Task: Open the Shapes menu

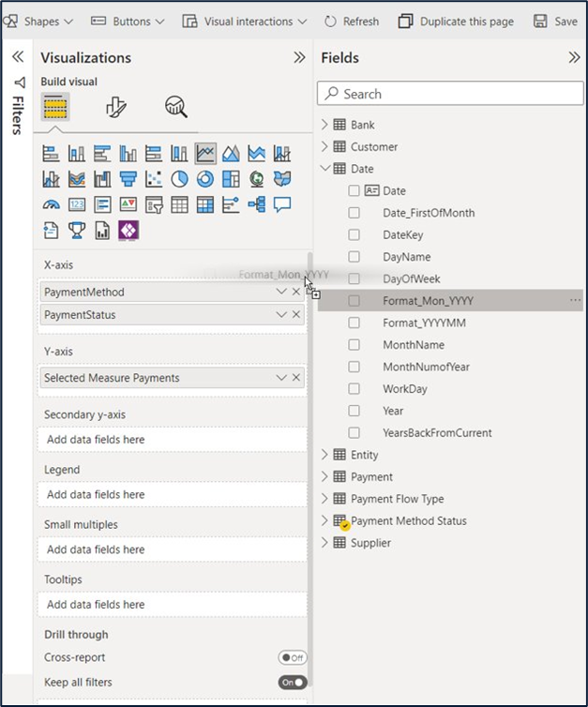Action: click(x=38, y=22)
